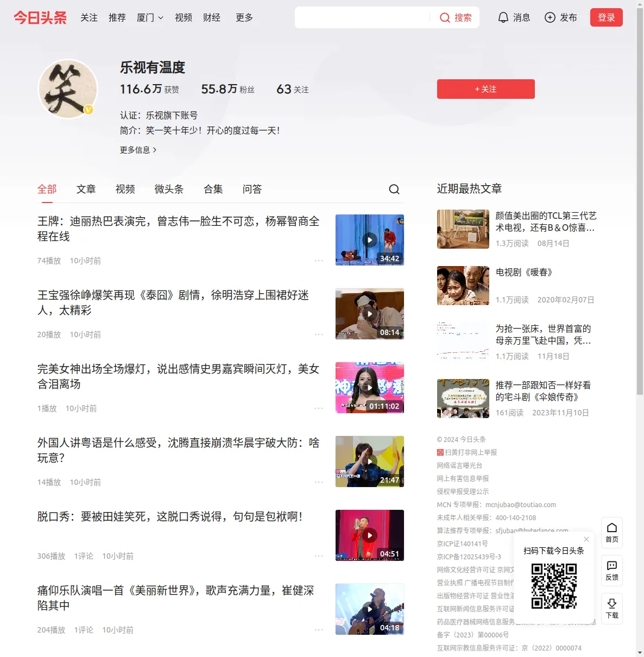Go to 推荐 in top navigation
The height and width of the screenshot is (657, 644).
[117, 17]
